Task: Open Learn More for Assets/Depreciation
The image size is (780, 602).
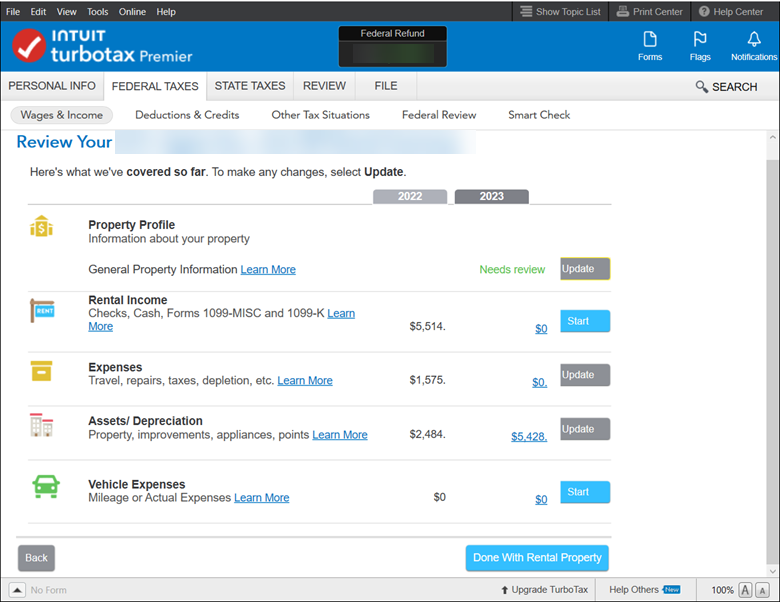Action: pos(340,435)
